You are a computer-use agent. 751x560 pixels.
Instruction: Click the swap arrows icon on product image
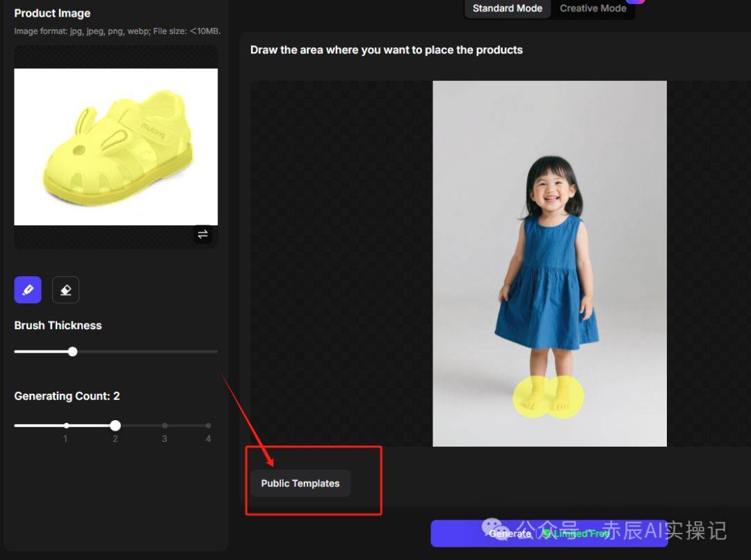coord(203,234)
